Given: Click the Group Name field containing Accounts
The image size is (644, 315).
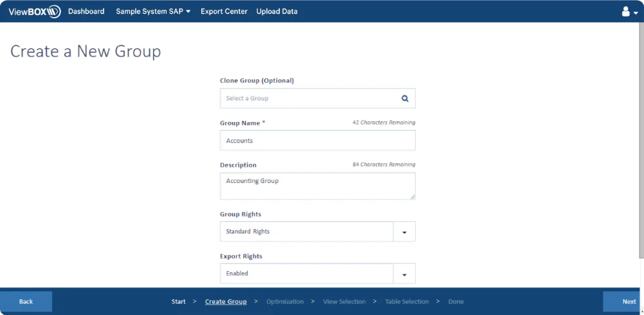Looking at the screenshot, I should pos(317,140).
